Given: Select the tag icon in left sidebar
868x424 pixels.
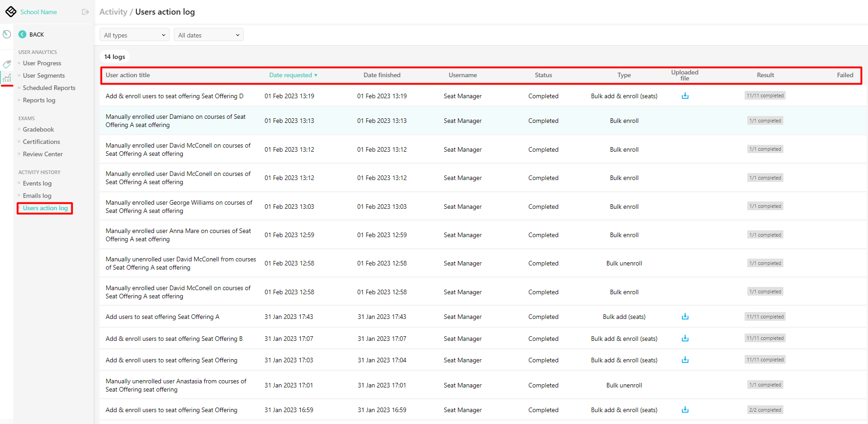Looking at the screenshot, I should pyautogui.click(x=6, y=64).
